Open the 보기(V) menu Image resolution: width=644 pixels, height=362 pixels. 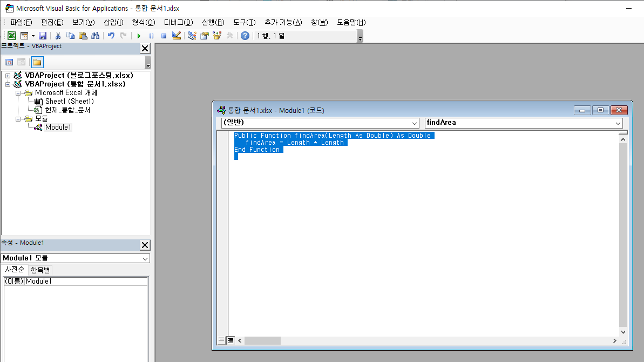pyautogui.click(x=83, y=23)
